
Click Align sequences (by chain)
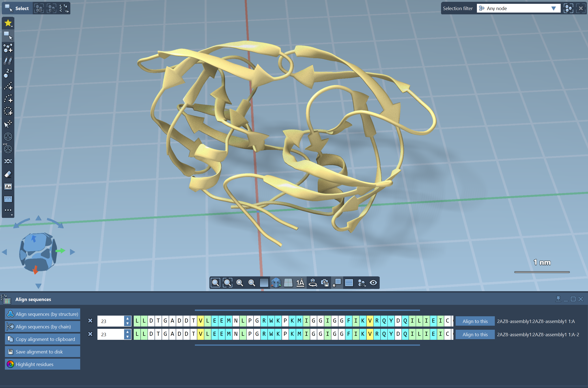tap(43, 327)
